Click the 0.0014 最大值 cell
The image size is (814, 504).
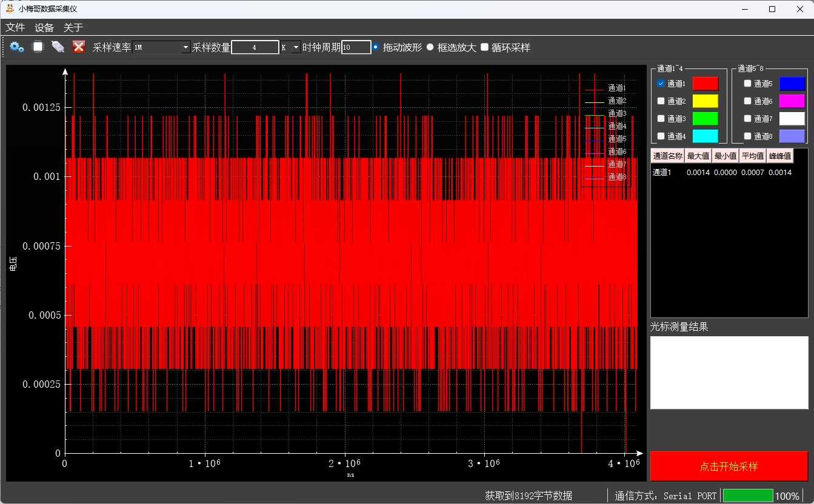point(698,173)
